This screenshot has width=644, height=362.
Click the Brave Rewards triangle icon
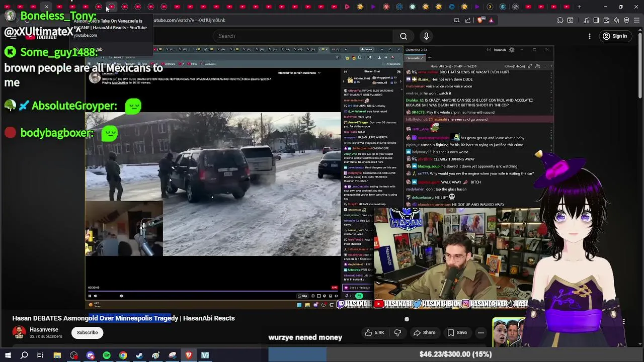[491, 20]
